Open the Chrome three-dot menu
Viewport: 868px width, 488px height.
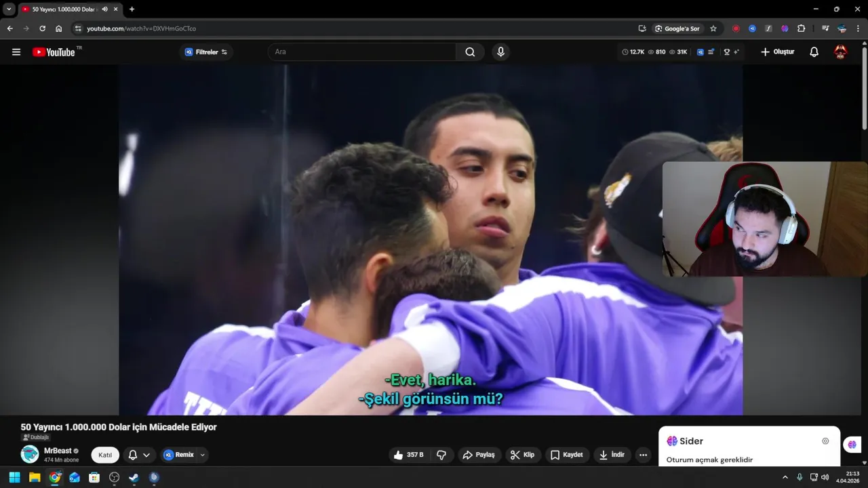pos(858,28)
